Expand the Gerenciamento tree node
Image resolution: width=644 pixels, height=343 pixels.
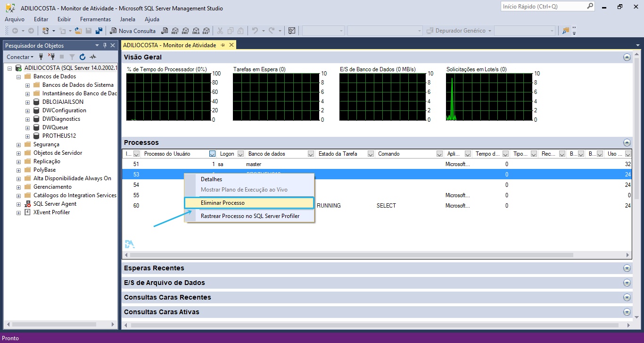18,187
